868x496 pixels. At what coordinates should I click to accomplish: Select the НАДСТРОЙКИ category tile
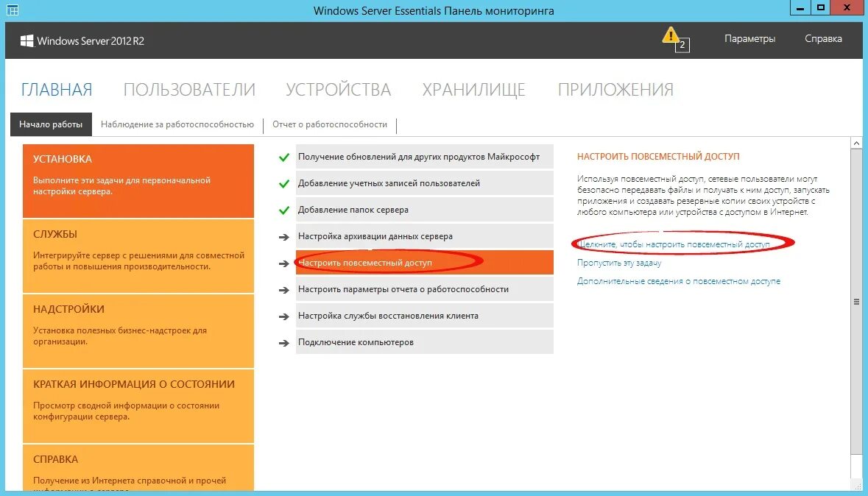pyautogui.click(x=138, y=331)
